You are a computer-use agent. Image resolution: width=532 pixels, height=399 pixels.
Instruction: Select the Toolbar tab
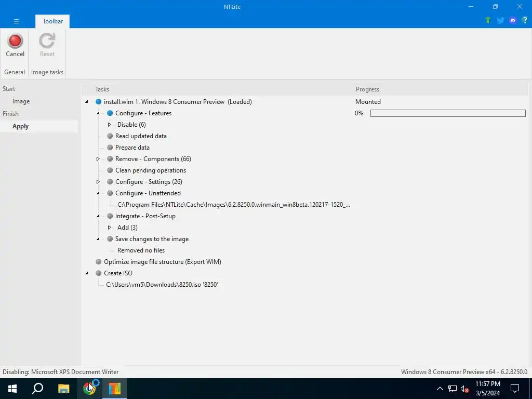(52, 21)
